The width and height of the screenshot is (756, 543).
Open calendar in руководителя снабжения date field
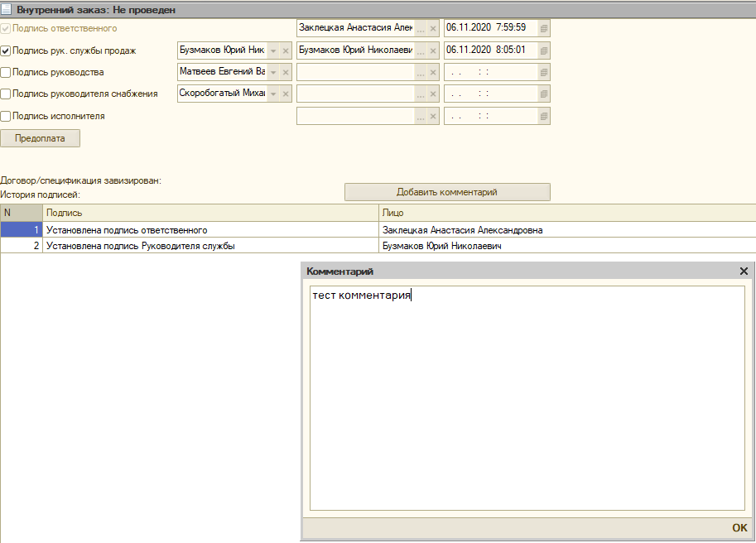point(544,94)
